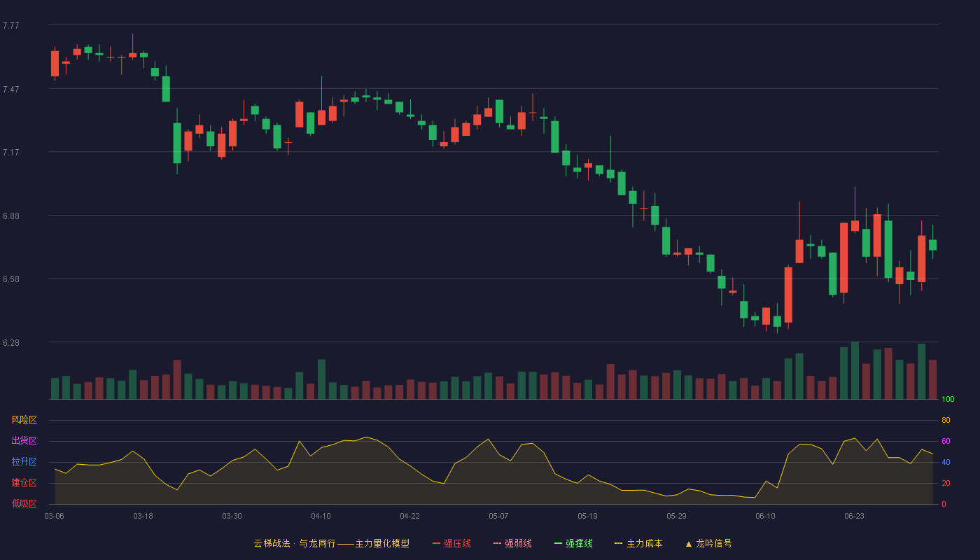Screen dimensions: 980x560
Task: Click the 04-22 date label
Action: pyautogui.click(x=409, y=516)
